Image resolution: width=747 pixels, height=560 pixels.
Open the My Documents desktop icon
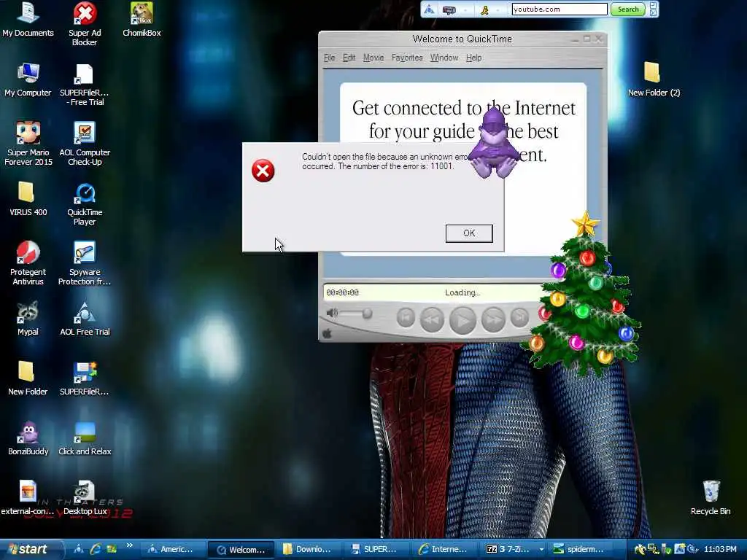coord(28,20)
